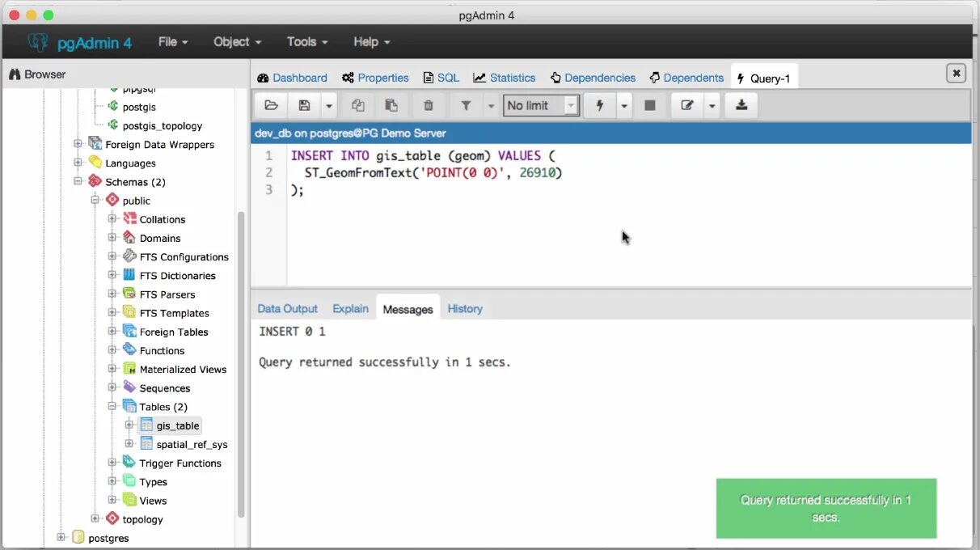The image size is (980, 550).
Task: Expand the gis_table node
Action: [x=129, y=425]
